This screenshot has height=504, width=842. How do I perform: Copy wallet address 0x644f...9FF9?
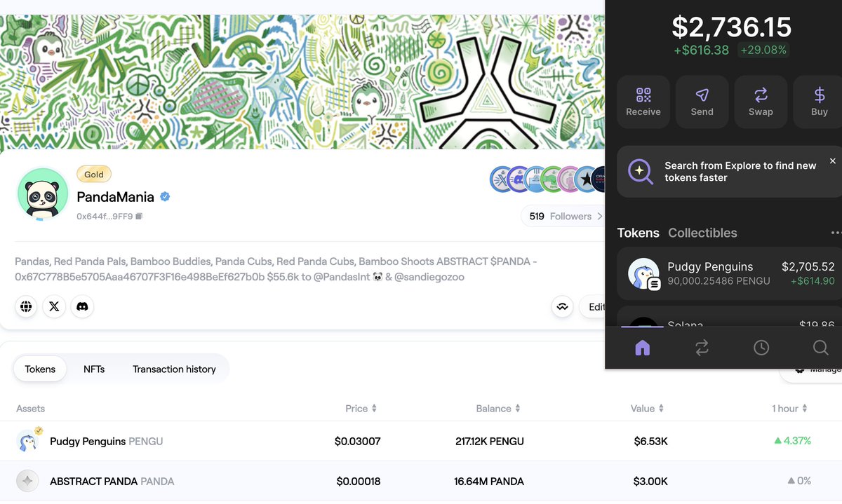[x=139, y=217]
